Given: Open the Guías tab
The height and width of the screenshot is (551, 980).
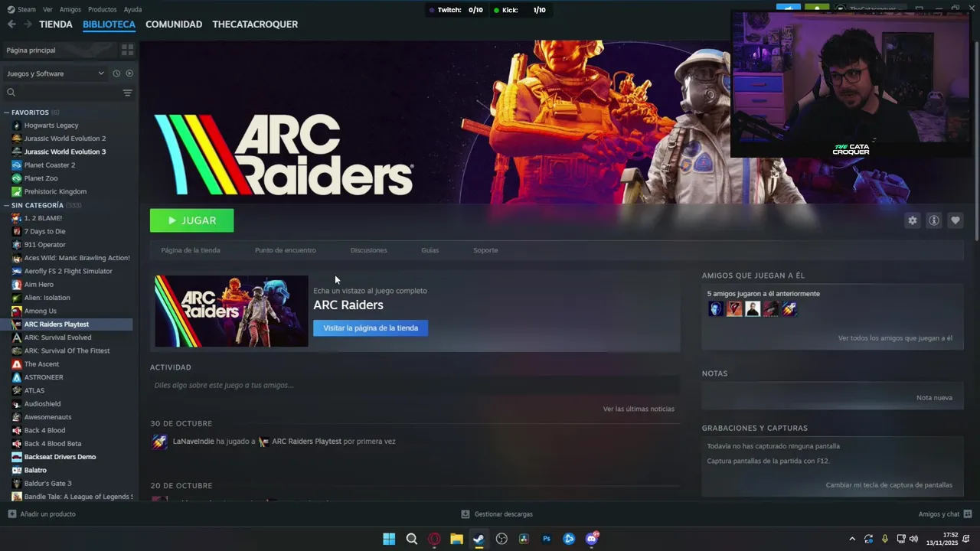Looking at the screenshot, I should (x=430, y=250).
